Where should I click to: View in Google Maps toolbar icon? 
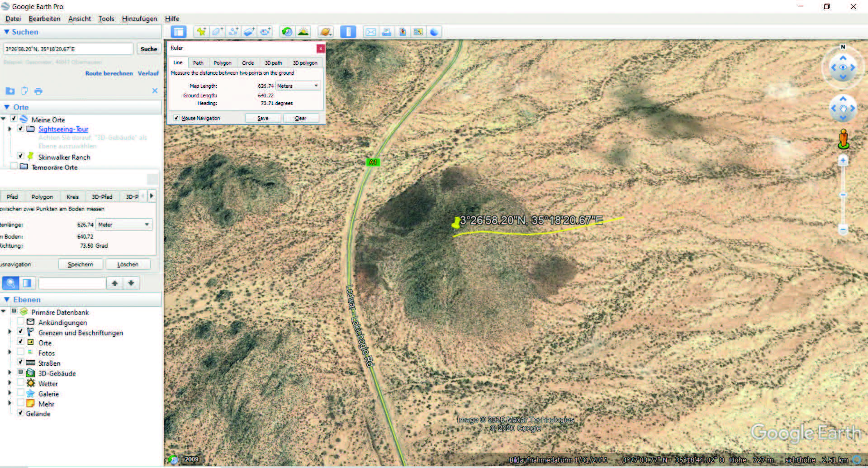click(x=418, y=32)
